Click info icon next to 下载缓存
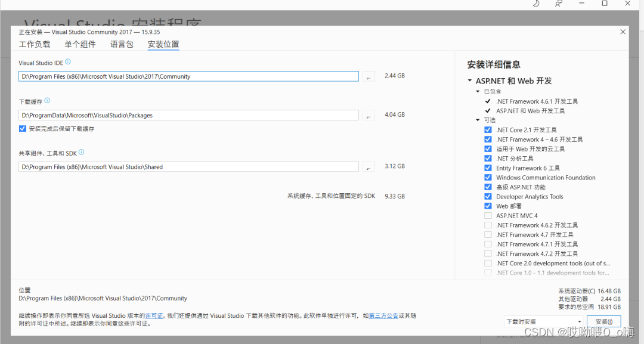 (47, 101)
